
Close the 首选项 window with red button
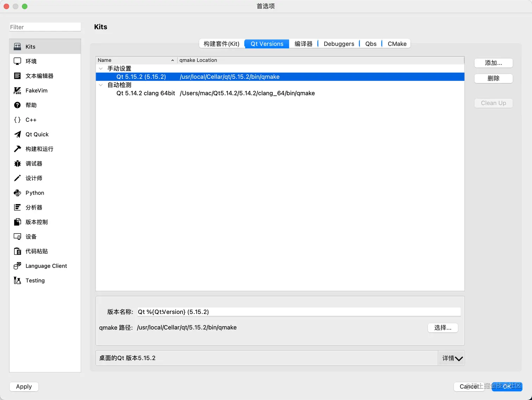click(x=6, y=6)
